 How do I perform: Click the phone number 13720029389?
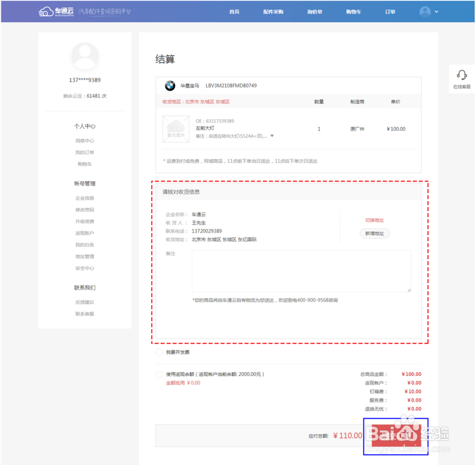(x=207, y=231)
